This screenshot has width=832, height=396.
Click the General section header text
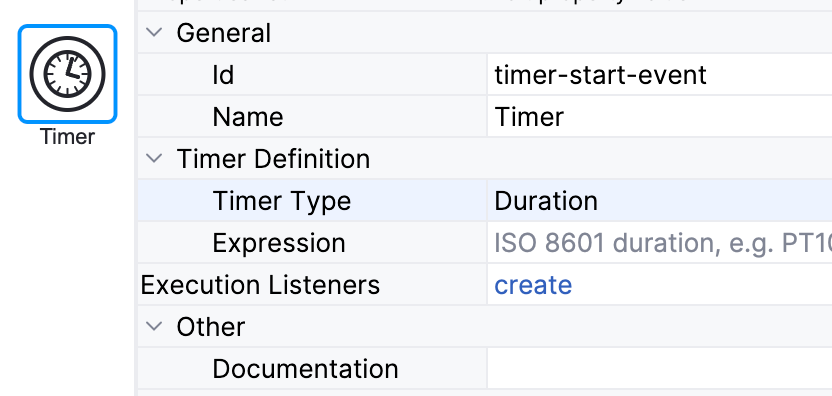coord(223,33)
